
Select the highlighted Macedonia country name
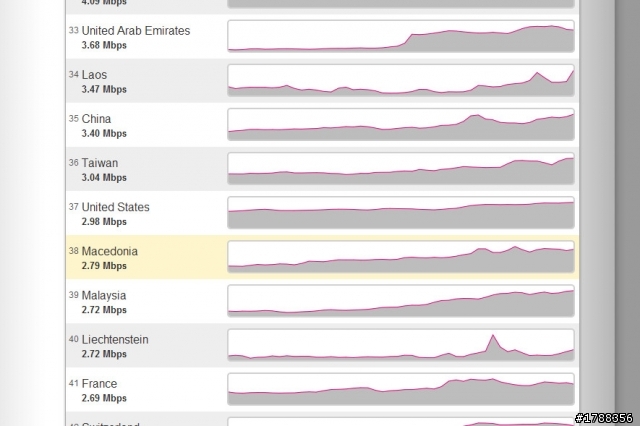tap(110, 251)
